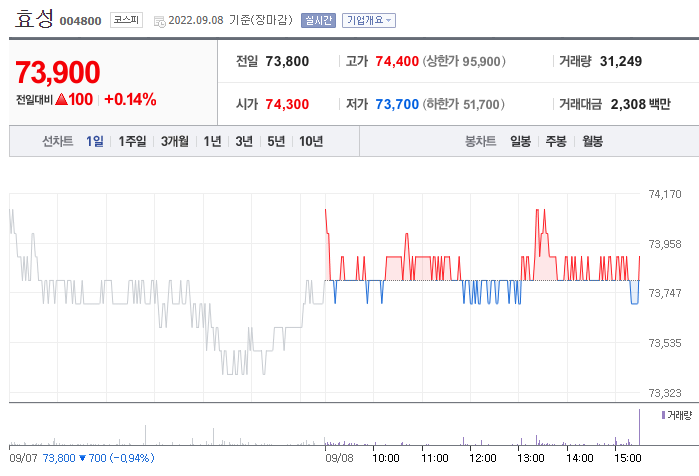Screen dimensions: 699x476
Task: Open the 일봉 daily candle chart
Action: (520, 141)
